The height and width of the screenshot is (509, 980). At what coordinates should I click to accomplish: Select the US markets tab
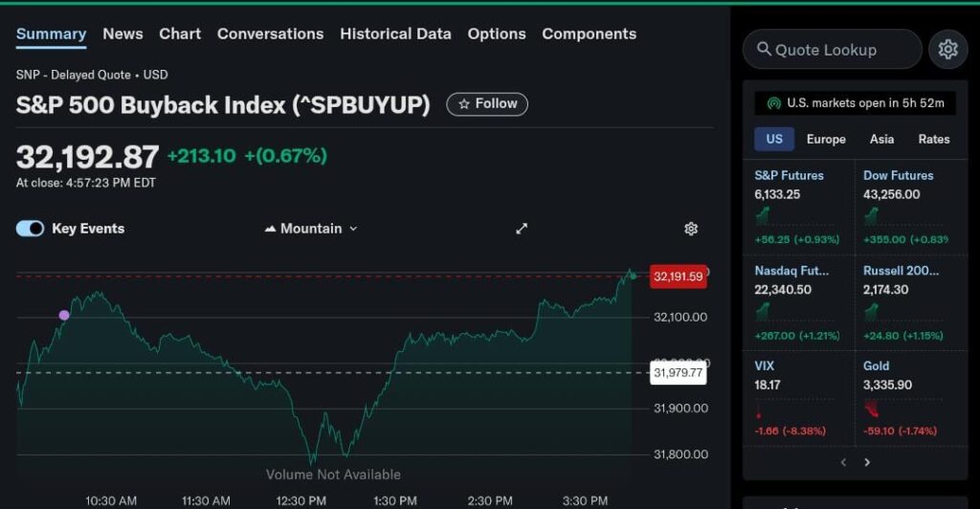(x=774, y=140)
